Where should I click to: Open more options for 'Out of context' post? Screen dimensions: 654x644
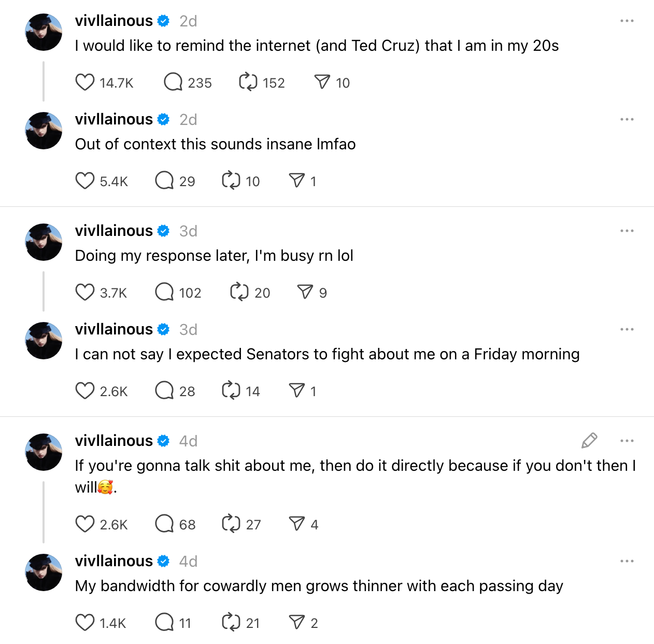627,119
